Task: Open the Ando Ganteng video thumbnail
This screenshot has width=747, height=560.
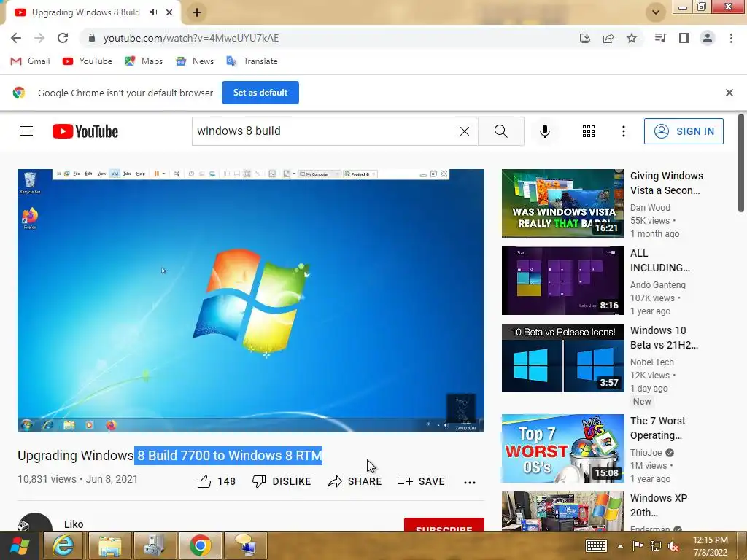Action: [x=562, y=281]
